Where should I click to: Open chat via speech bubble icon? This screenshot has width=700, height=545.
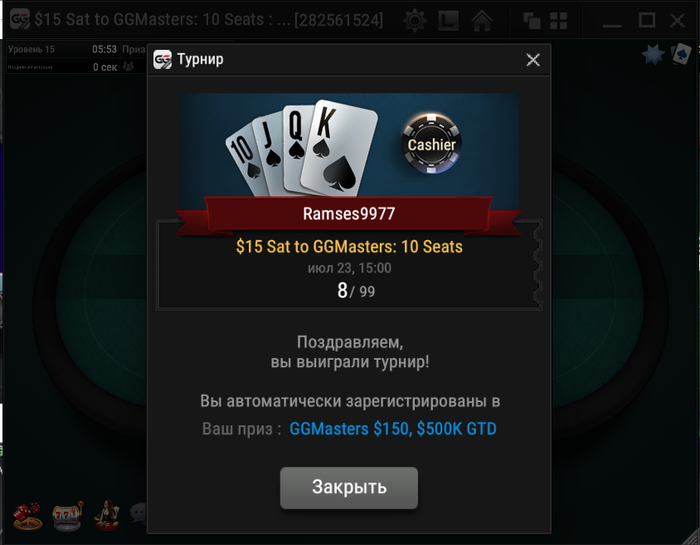(x=138, y=512)
